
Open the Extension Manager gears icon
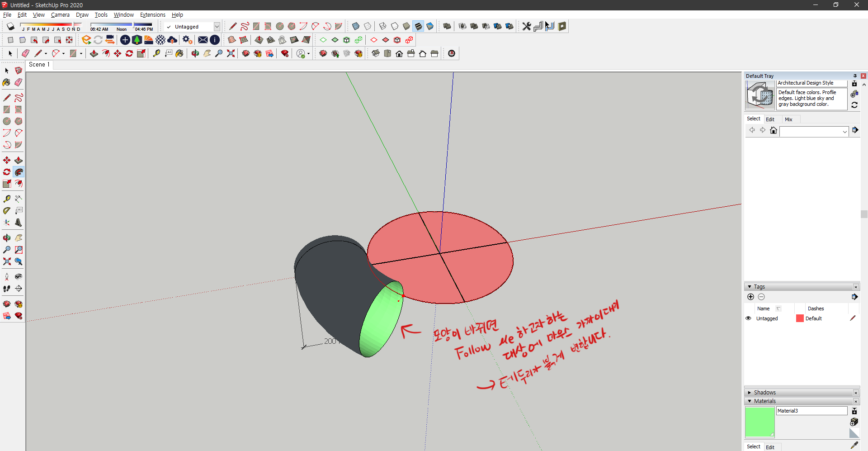click(188, 40)
